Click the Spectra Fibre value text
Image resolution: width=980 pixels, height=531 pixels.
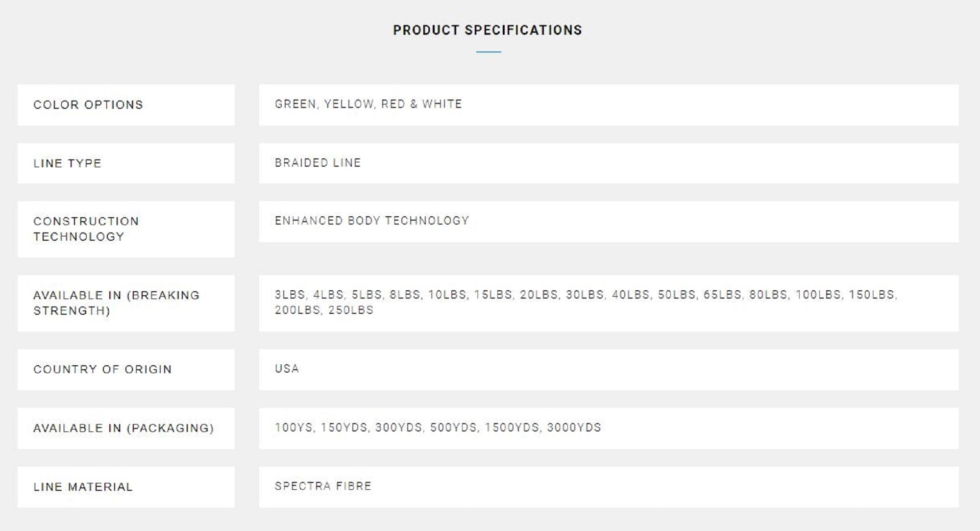pyautogui.click(x=323, y=486)
